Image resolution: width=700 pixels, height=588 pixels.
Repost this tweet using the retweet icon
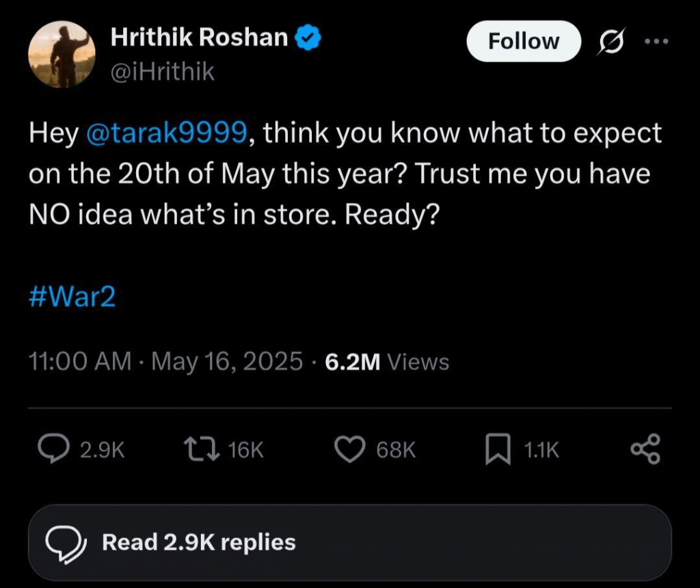coord(201,449)
